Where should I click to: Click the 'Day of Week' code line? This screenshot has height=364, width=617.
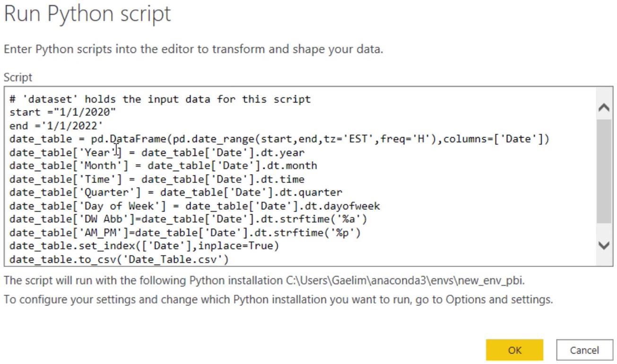pos(194,206)
